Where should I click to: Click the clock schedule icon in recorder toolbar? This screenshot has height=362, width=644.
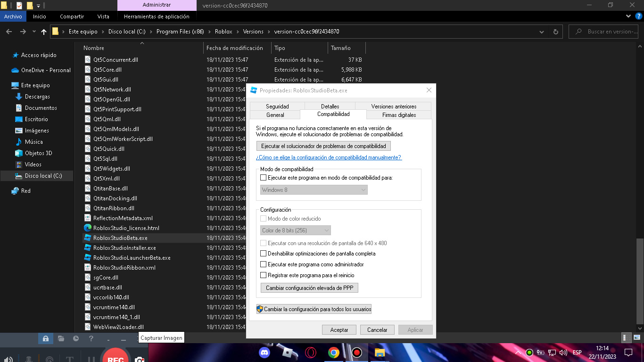76,338
